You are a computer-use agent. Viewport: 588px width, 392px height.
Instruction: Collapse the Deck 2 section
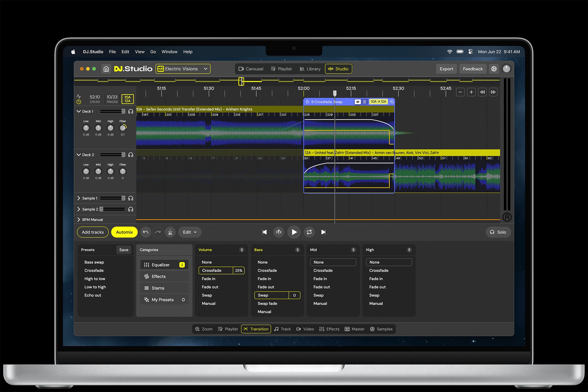tap(78, 155)
